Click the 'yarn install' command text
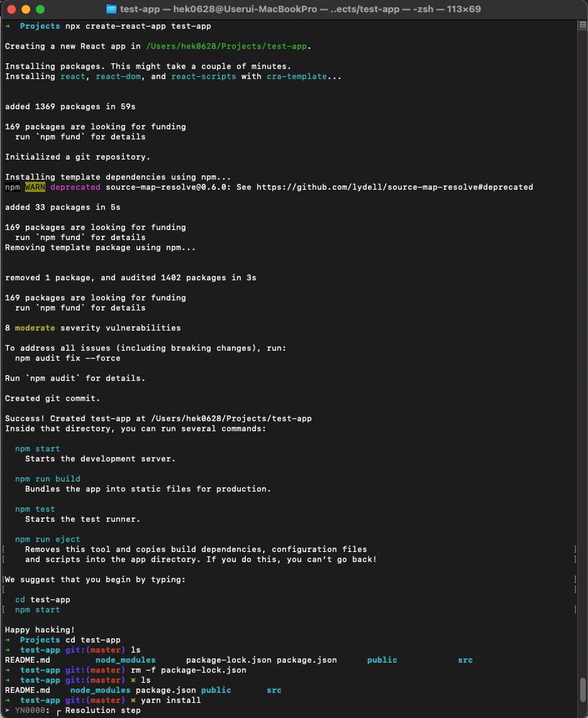 coord(171,701)
